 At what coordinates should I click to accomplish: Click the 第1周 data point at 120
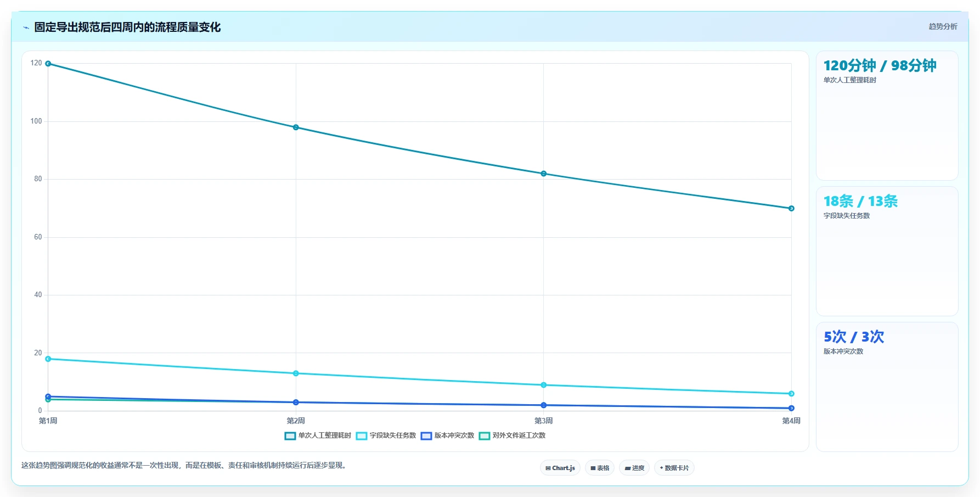[48, 64]
